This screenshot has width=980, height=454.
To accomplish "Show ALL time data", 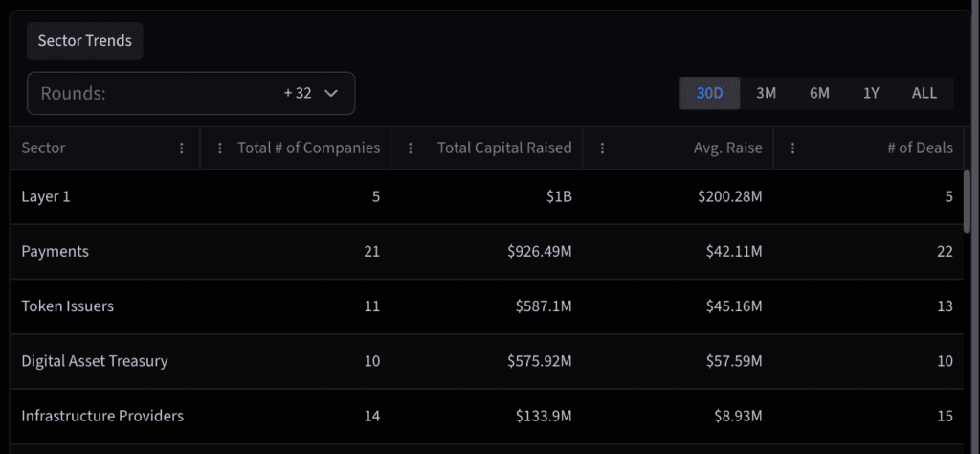I will (924, 93).
